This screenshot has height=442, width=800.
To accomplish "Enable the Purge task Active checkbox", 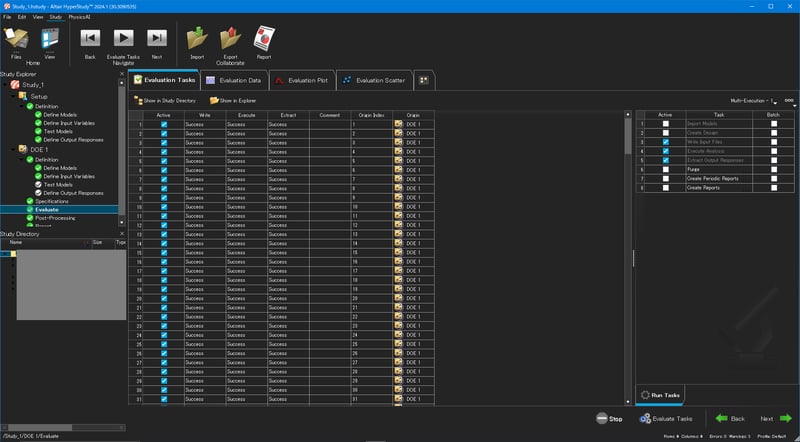I will (x=665, y=169).
